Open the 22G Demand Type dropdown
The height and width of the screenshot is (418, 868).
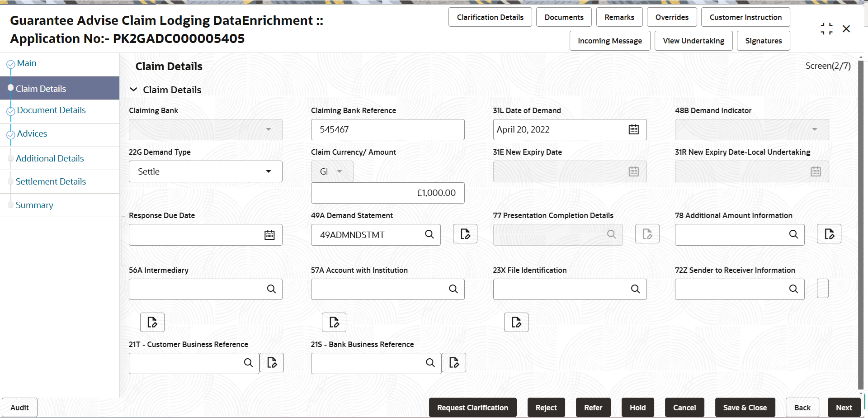(x=206, y=171)
